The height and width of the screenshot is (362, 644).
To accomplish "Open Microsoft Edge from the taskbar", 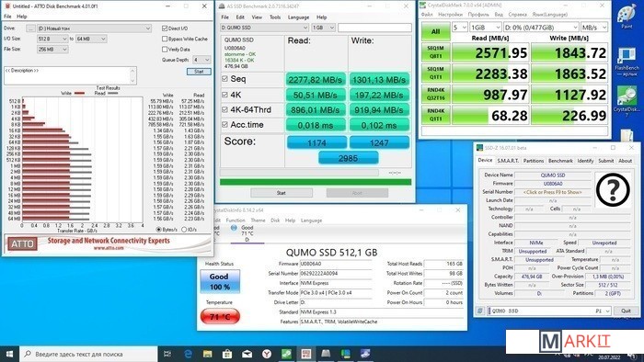I will coord(188,354).
